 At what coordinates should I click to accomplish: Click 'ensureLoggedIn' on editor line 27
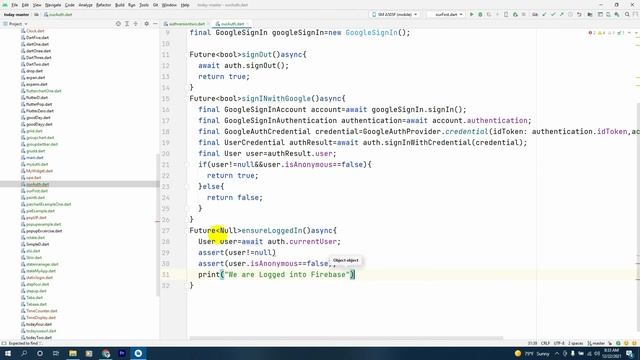point(272,231)
